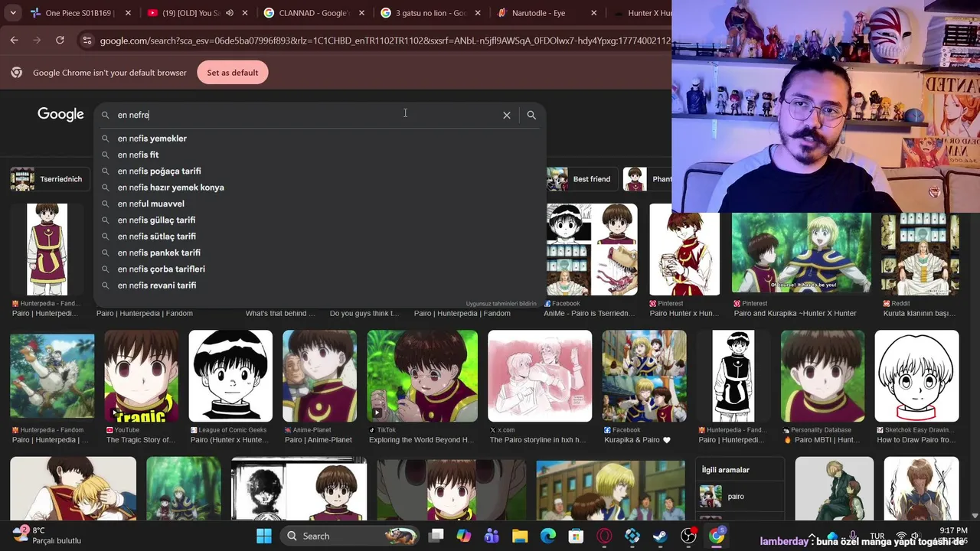Open Copilot from the taskbar
This screenshot has width=980, height=551.
click(x=464, y=536)
